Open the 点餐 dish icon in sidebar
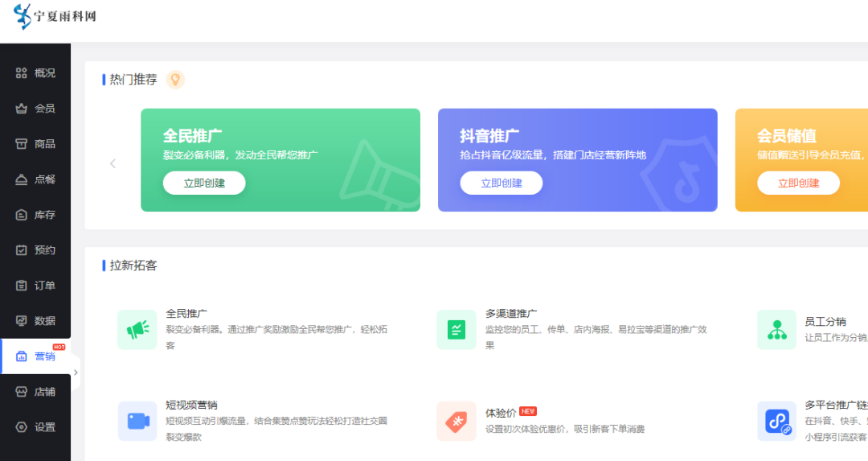The image size is (868, 461). coord(21,179)
